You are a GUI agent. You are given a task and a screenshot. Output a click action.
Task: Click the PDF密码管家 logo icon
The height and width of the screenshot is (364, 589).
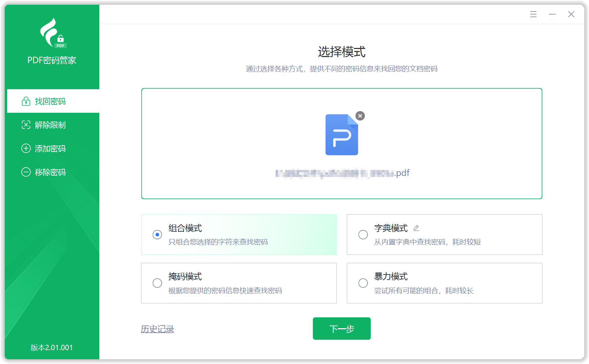tap(53, 33)
